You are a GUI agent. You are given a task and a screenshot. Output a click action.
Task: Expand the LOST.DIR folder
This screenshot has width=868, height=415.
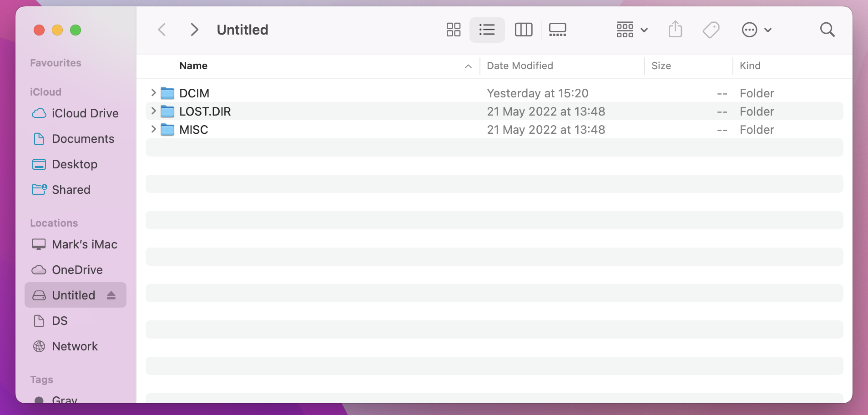pyautogui.click(x=153, y=111)
